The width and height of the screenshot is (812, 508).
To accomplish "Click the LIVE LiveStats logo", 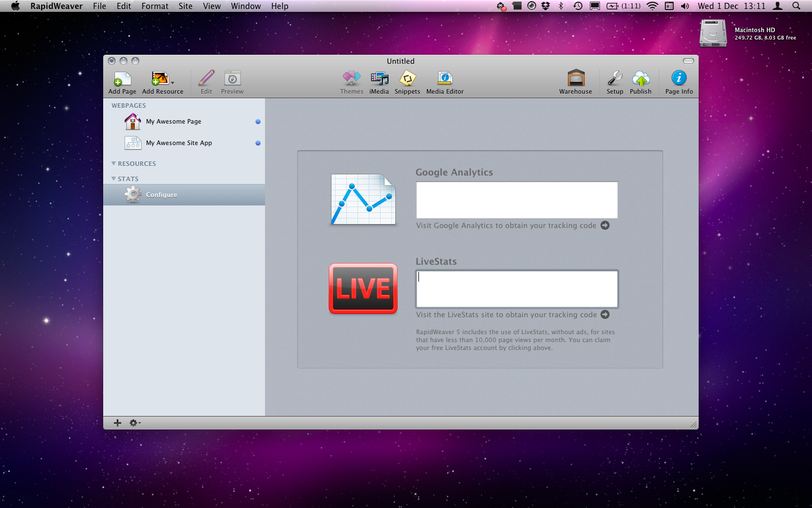I will (x=363, y=288).
